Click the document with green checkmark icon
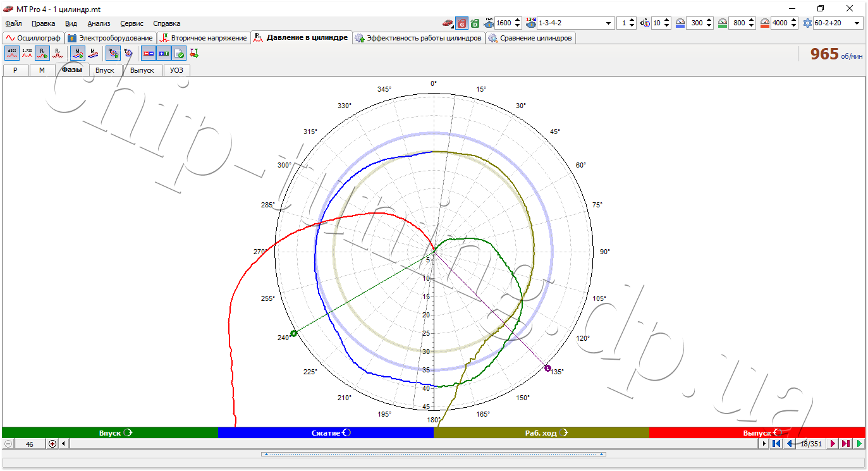Screen dimensions: 868x471 [179, 54]
